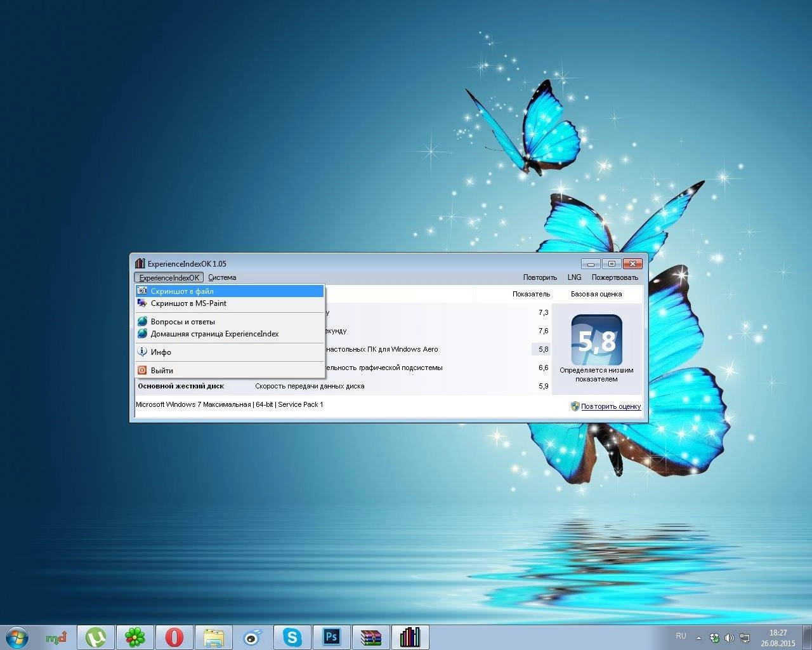This screenshot has width=812, height=650.
Task: Click score value 5,9
Action: tap(543, 386)
